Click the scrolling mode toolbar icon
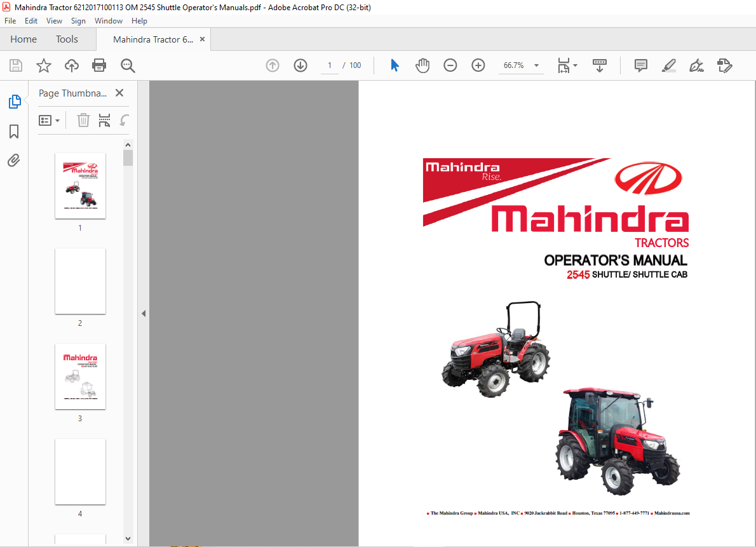Screen dimensions: 756x547 599,65
